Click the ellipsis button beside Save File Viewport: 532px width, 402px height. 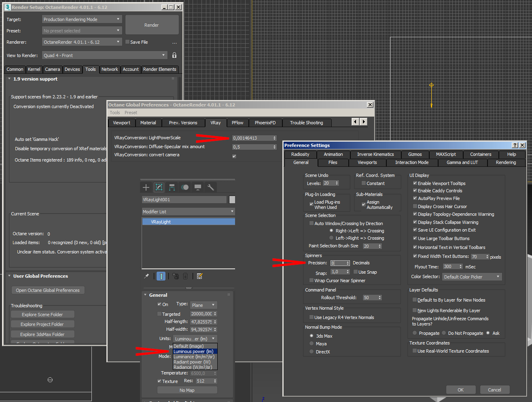coord(174,43)
